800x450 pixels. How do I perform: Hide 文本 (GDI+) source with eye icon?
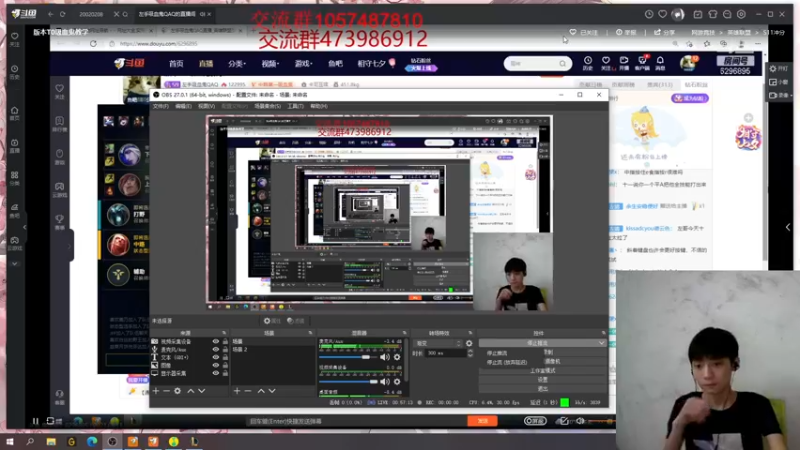click(215, 357)
